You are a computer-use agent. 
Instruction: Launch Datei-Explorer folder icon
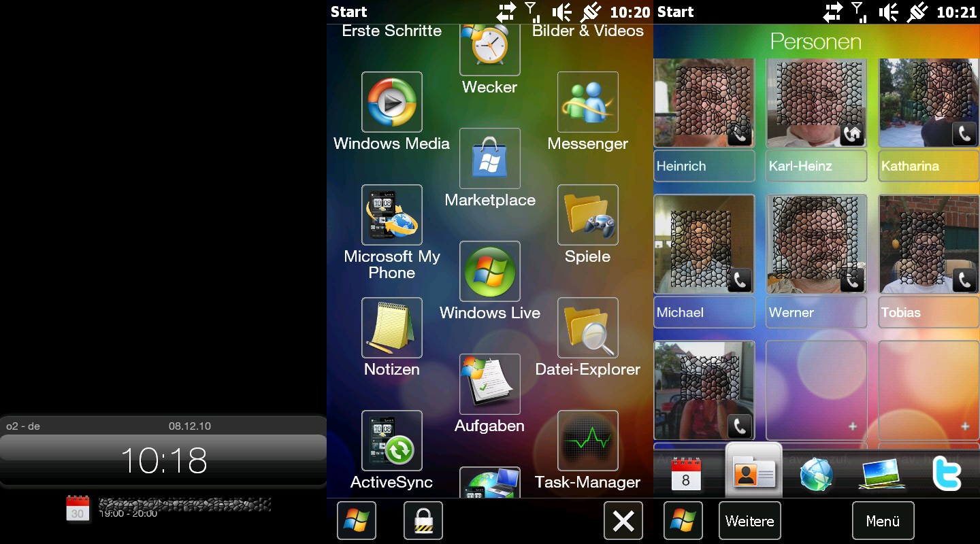pyautogui.click(x=588, y=328)
